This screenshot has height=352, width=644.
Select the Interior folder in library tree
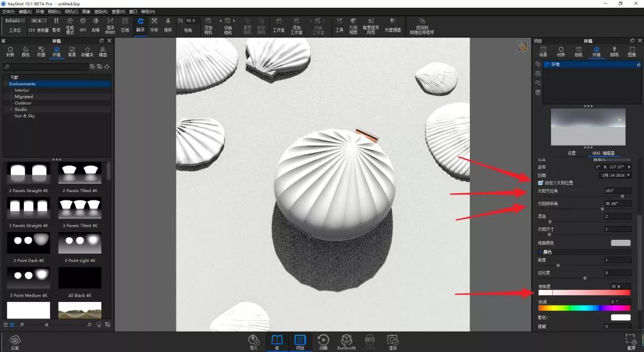(22, 90)
